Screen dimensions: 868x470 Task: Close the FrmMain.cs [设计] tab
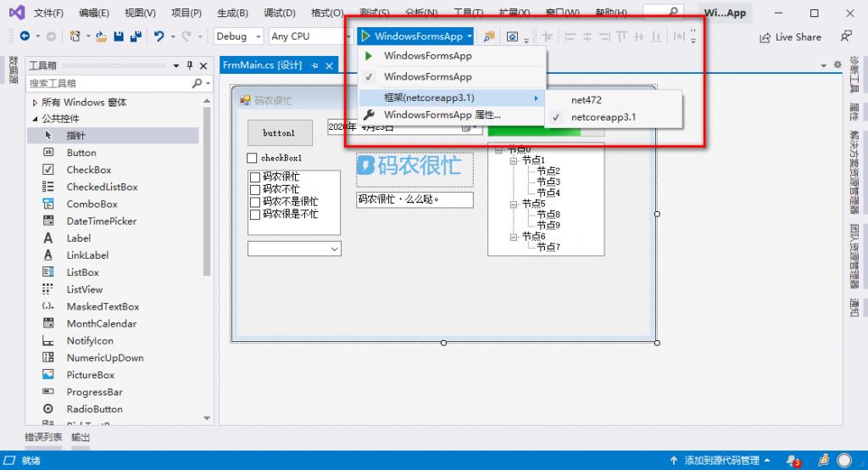[329, 65]
